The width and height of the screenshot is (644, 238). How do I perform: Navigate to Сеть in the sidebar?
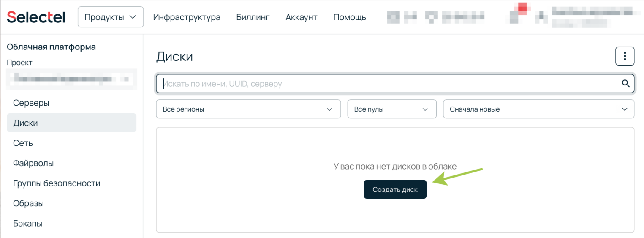23,143
